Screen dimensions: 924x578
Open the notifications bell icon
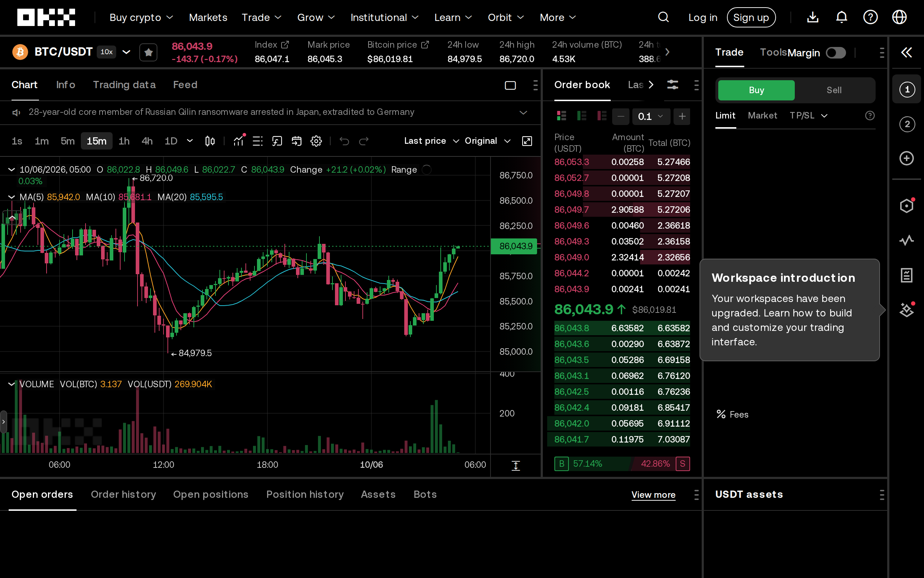click(842, 17)
